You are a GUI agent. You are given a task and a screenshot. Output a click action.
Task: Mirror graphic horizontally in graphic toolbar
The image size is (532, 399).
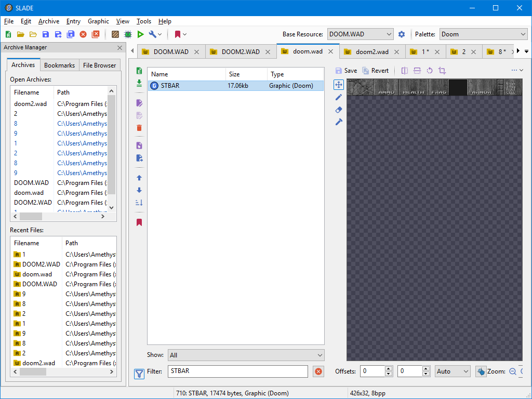click(x=404, y=71)
